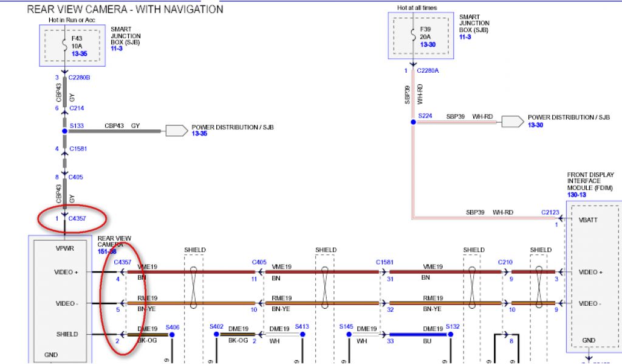Click the F43 10A fuse symbol
The image size is (622, 364).
tap(64, 44)
